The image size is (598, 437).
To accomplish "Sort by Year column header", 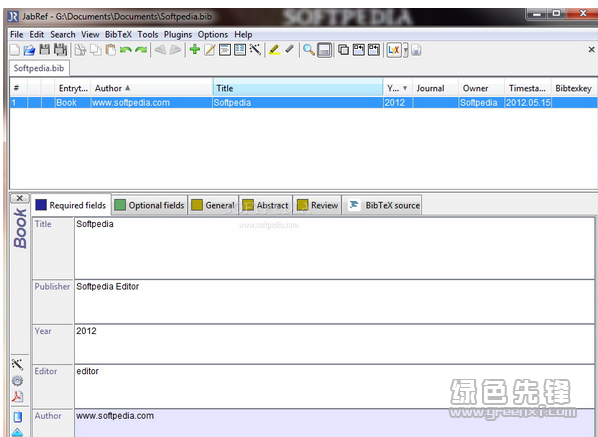I will coord(397,88).
